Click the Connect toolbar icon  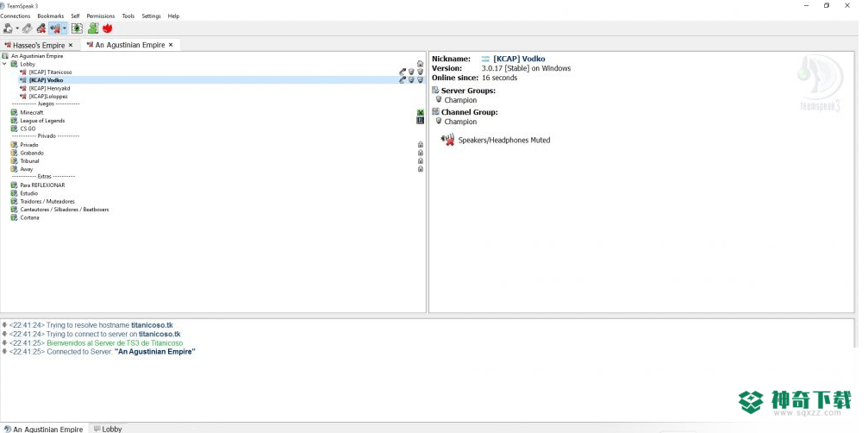[x=8, y=28]
